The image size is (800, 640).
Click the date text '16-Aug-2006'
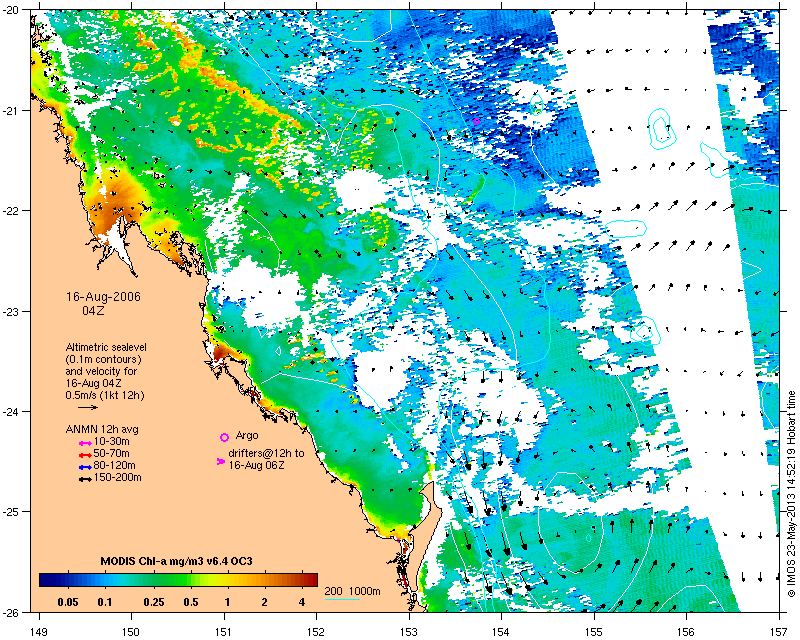(104, 297)
